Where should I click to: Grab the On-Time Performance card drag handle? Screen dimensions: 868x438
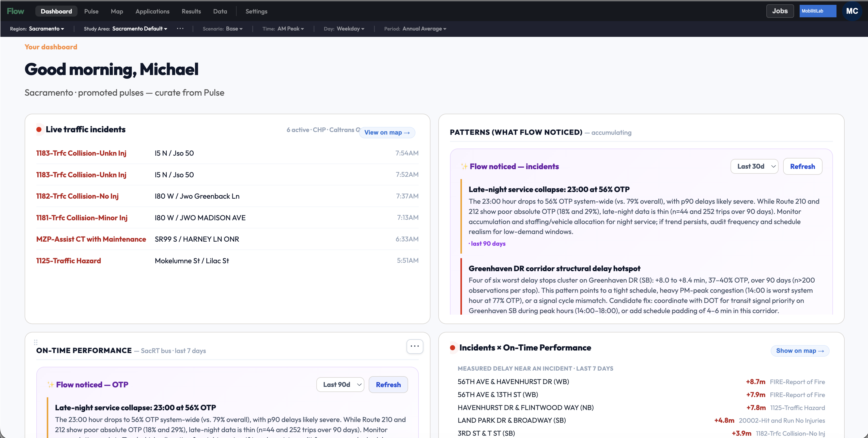(x=36, y=343)
